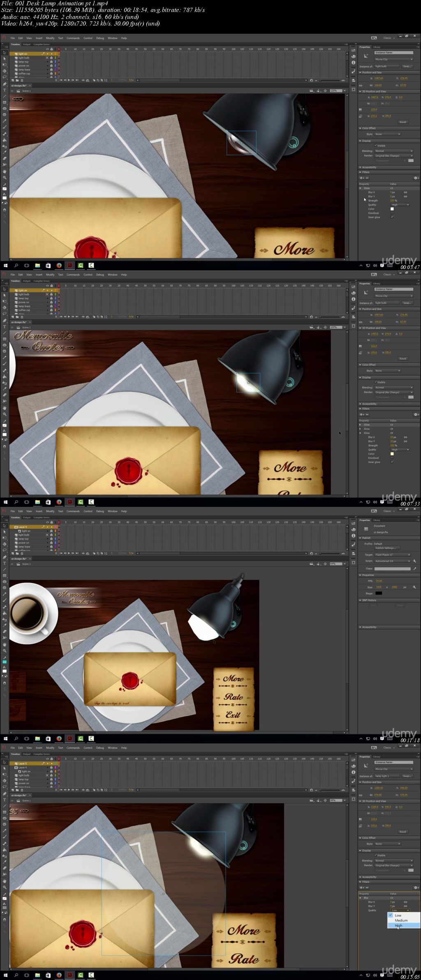In the 00:11:18 frame, click the Windows Start button
The image size is (421, 980).
(x=5, y=738)
